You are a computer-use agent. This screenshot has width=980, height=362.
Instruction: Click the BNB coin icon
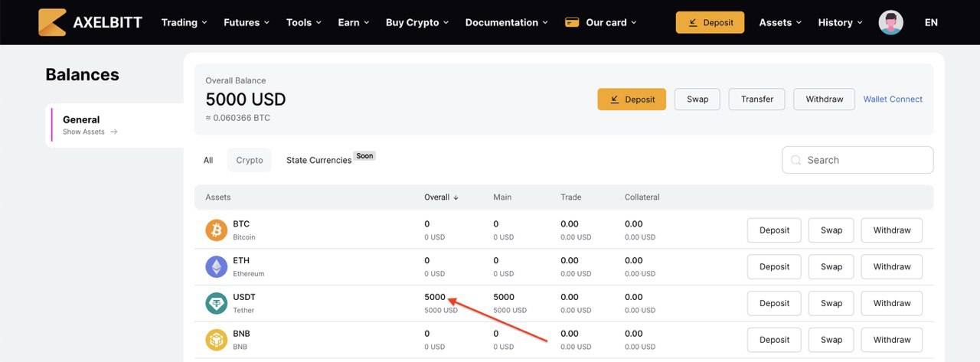217,340
